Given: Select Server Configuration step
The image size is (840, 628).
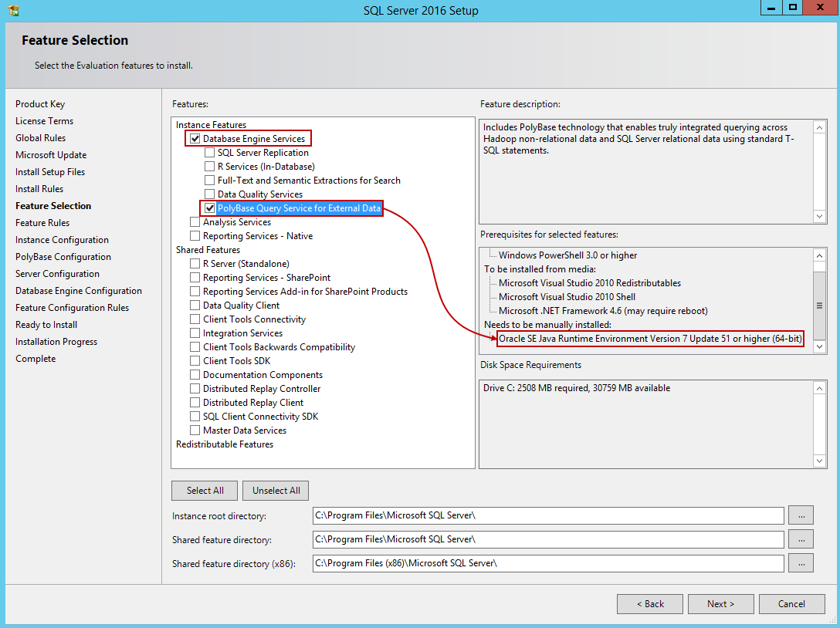Looking at the screenshot, I should (x=57, y=274).
